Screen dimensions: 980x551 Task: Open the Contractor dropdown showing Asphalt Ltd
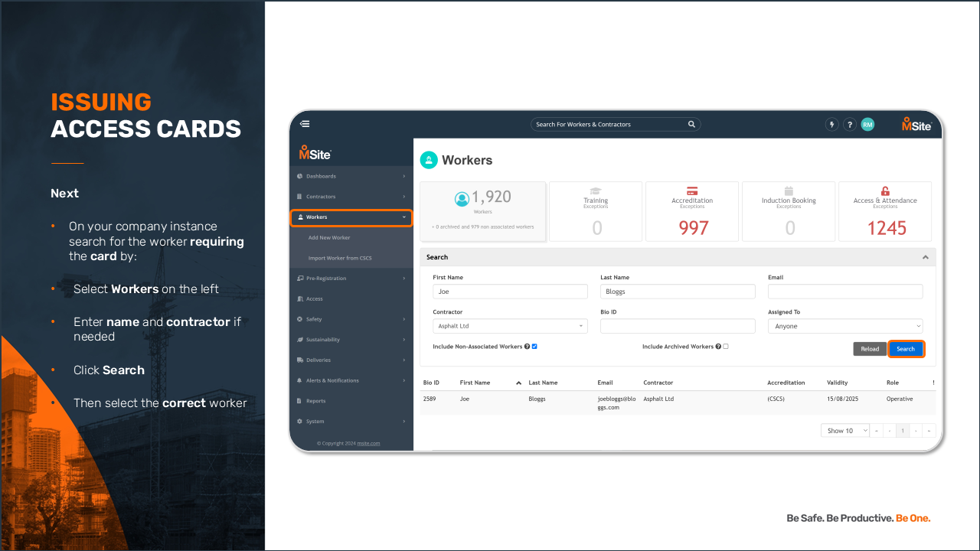tap(510, 326)
